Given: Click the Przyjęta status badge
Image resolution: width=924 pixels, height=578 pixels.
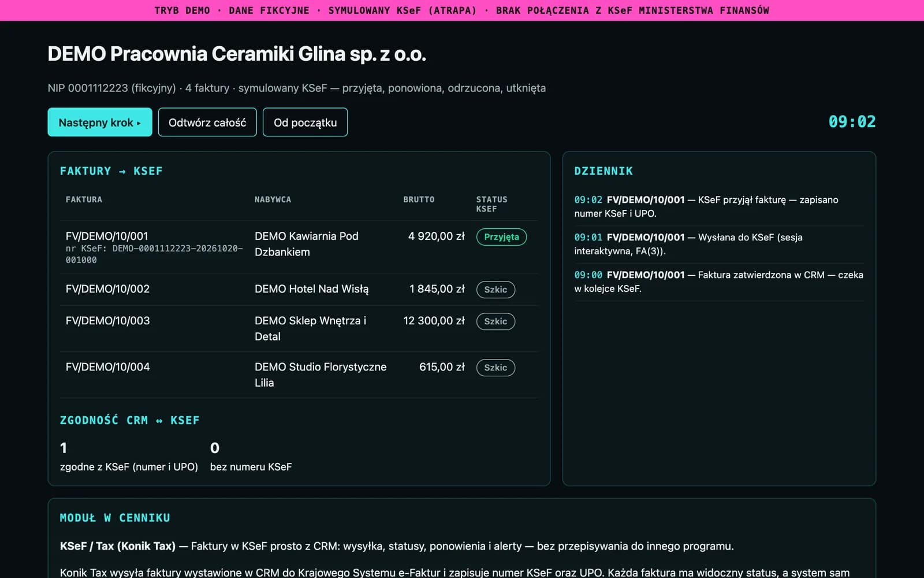Looking at the screenshot, I should coord(501,237).
